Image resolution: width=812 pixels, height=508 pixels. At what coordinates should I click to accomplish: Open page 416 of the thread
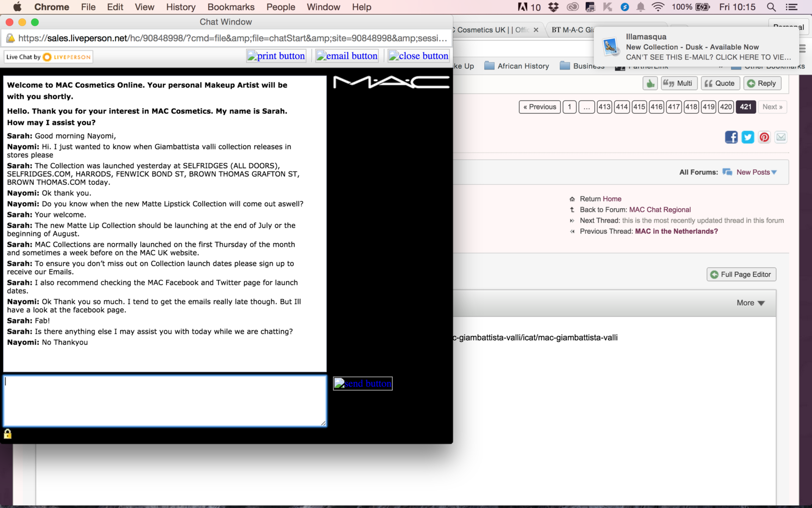coord(657,107)
